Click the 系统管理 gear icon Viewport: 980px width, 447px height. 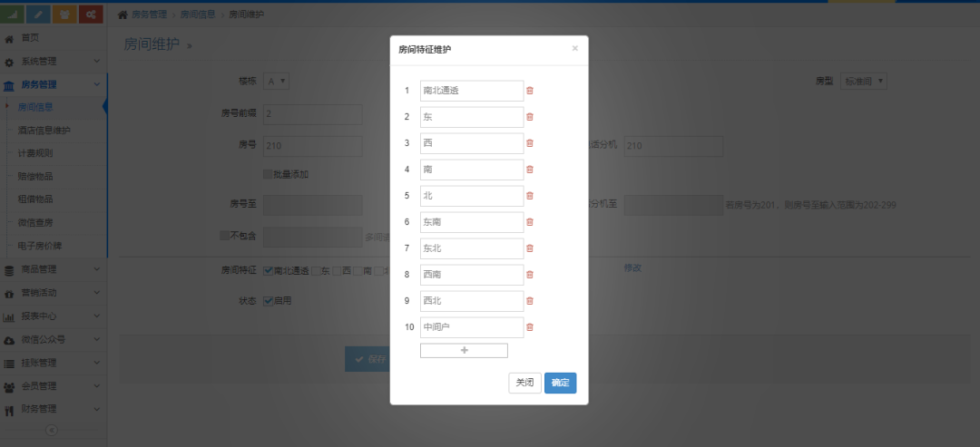[x=9, y=62]
